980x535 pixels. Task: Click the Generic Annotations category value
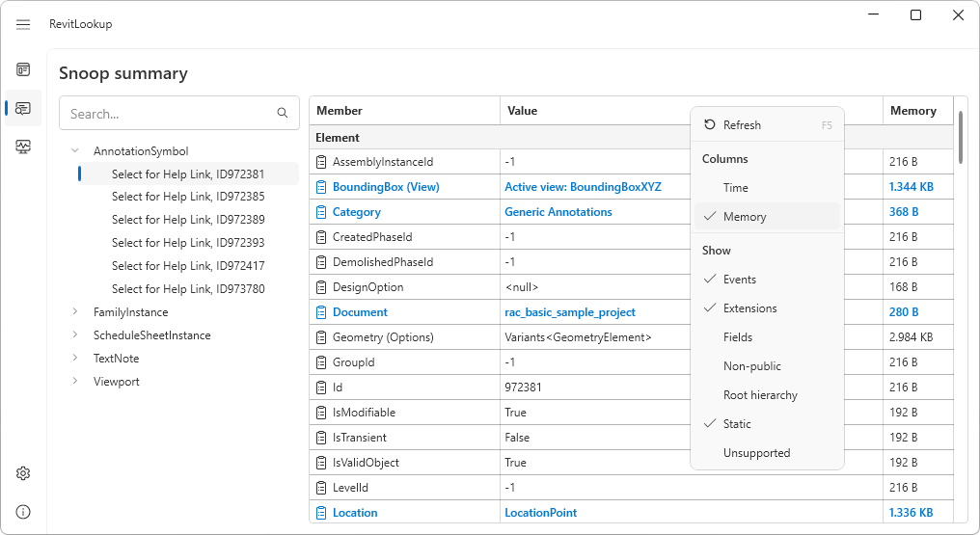[558, 212]
